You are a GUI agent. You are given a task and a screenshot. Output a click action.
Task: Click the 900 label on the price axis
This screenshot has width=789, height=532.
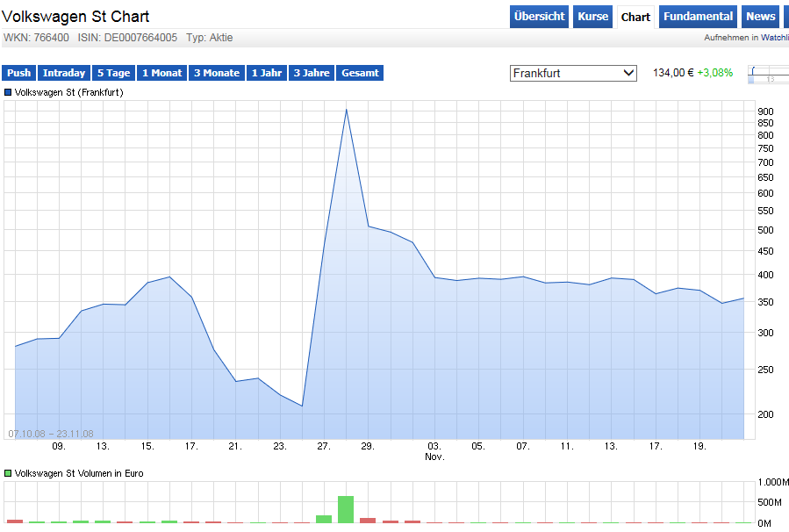[765, 111]
